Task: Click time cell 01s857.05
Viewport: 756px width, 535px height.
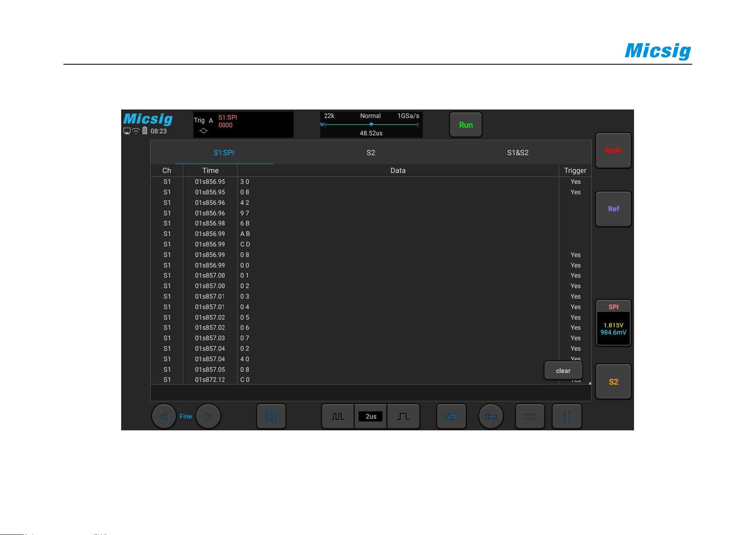Action: point(210,370)
